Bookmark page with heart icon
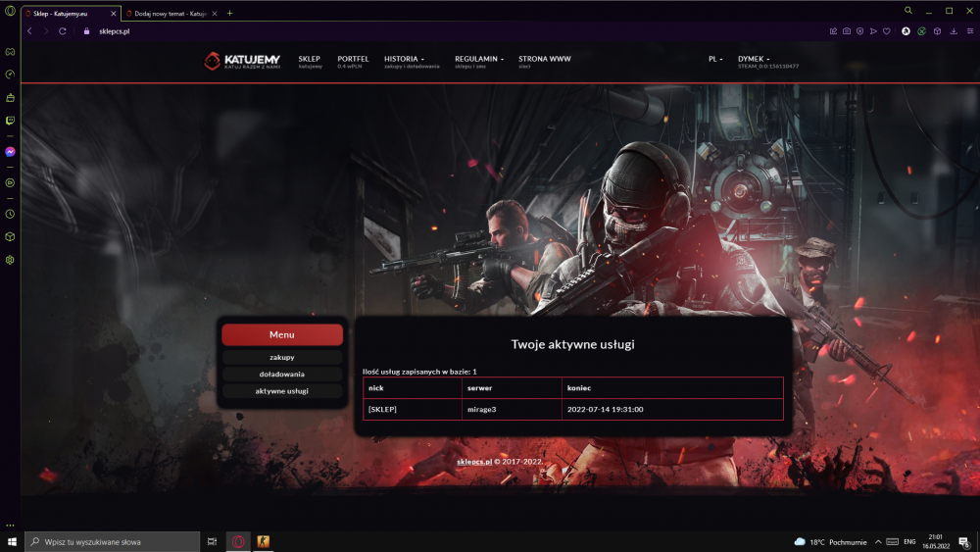 click(x=886, y=31)
